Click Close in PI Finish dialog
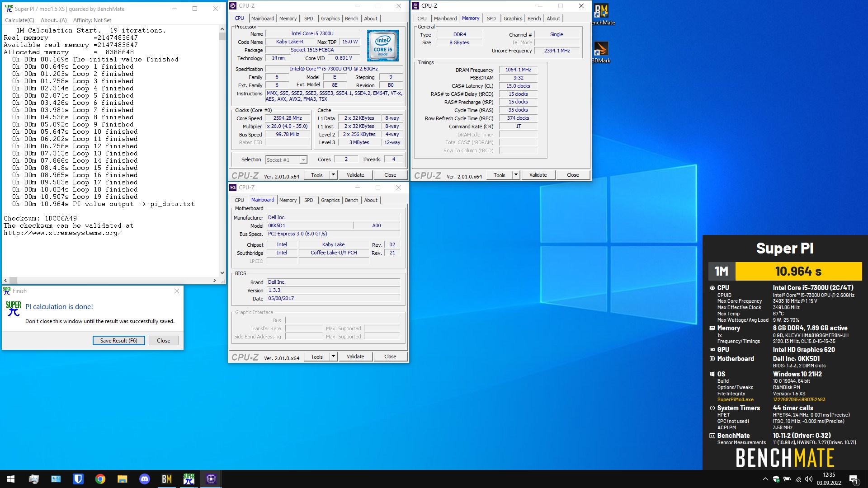868x488 pixels. (163, 341)
